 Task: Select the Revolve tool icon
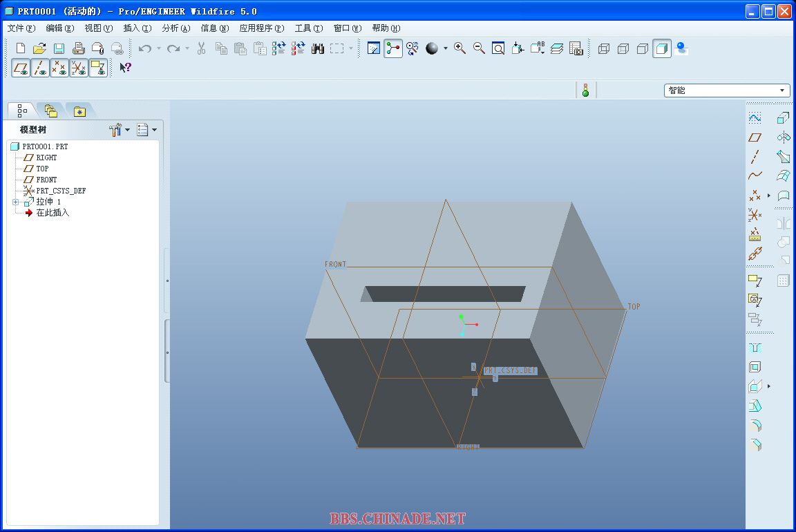(783, 137)
